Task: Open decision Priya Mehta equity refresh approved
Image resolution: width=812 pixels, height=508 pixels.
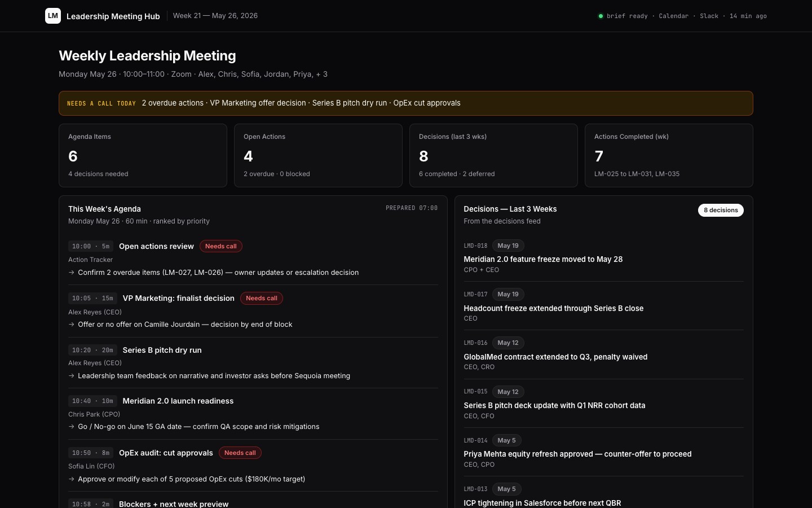Action: [577, 454]
